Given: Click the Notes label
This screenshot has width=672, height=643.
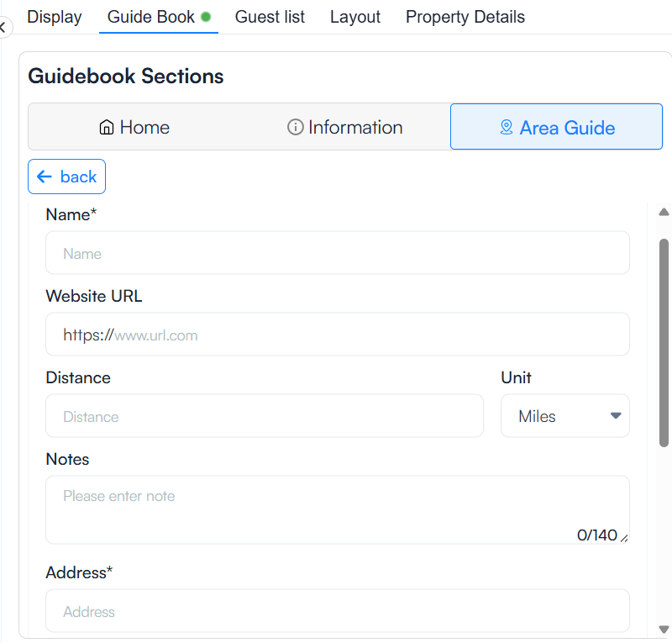Looking at the screenshot, I should pos(67,459).
